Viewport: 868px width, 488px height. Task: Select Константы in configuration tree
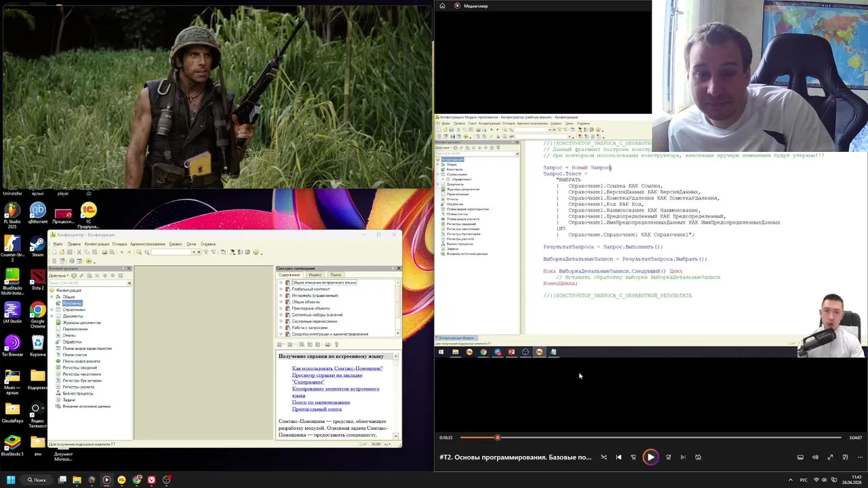(x=73, y=303)
